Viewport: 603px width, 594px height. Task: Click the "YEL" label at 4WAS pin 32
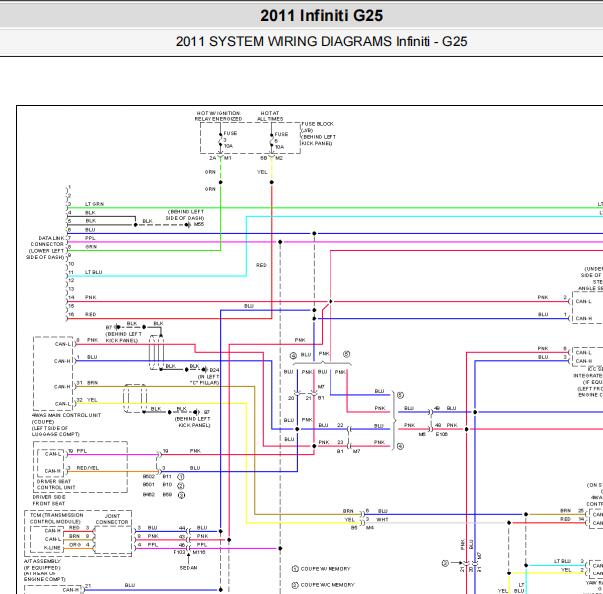pyautogui.click(x=92, y=400)
